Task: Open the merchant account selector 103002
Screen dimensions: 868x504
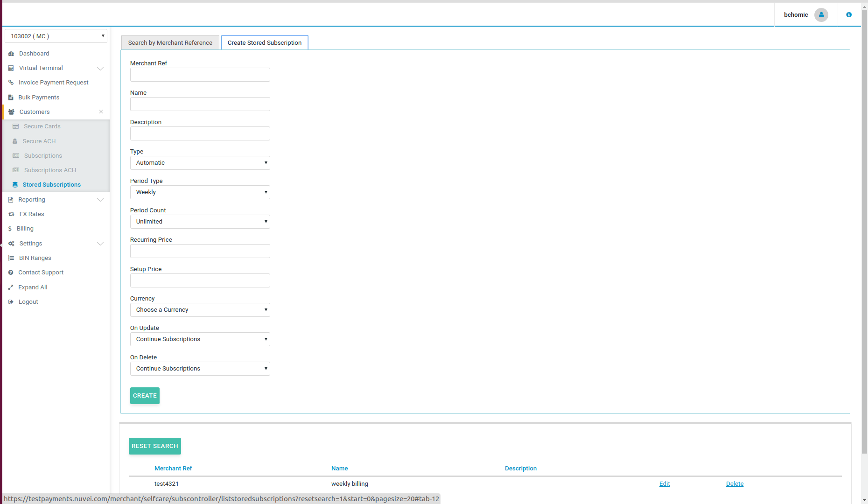Action: [x=56, y=36]
